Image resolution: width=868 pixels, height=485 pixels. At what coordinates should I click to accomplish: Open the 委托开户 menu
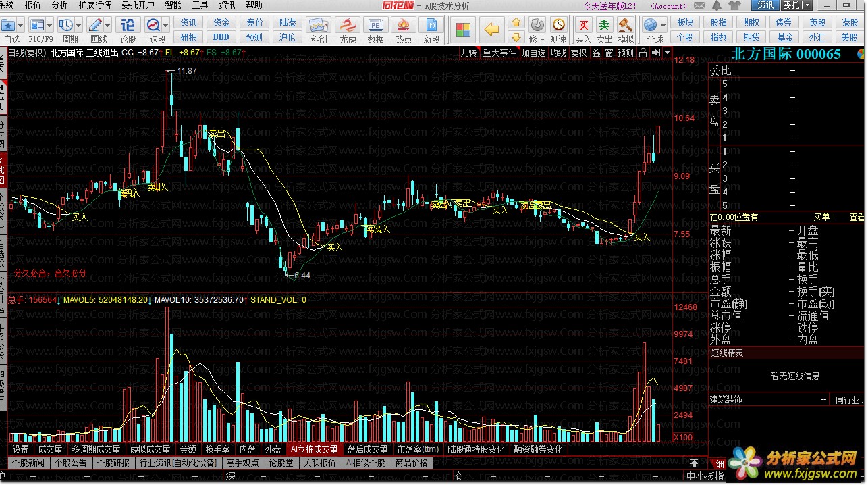[138, 5]
